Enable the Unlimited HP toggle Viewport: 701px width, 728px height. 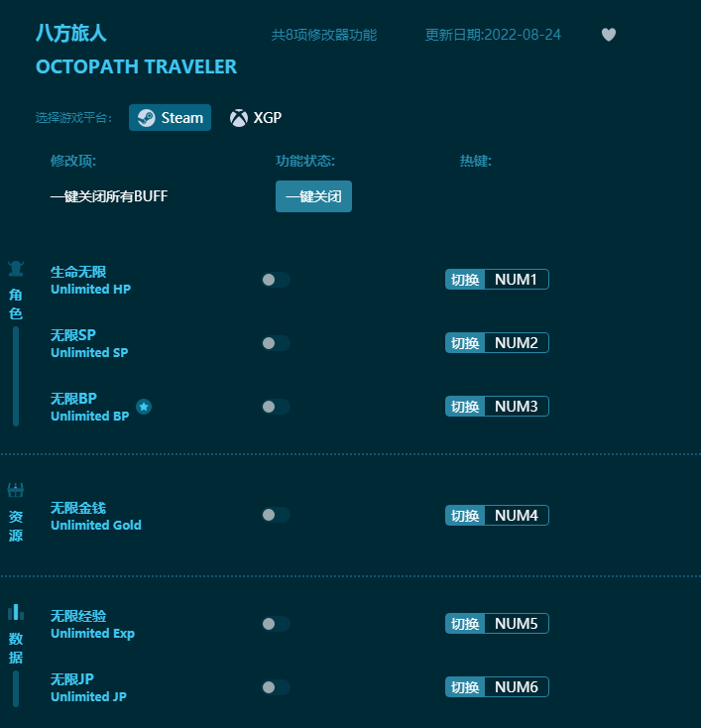point(276,280)
